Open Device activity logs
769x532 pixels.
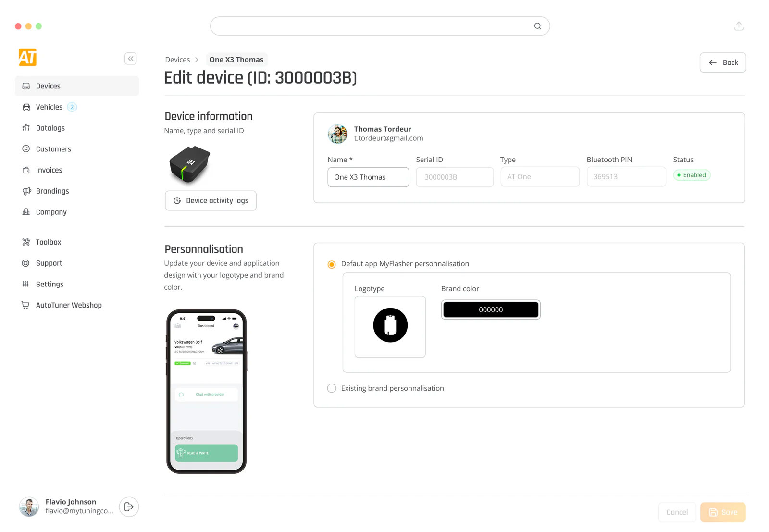[x=211, y=201]
